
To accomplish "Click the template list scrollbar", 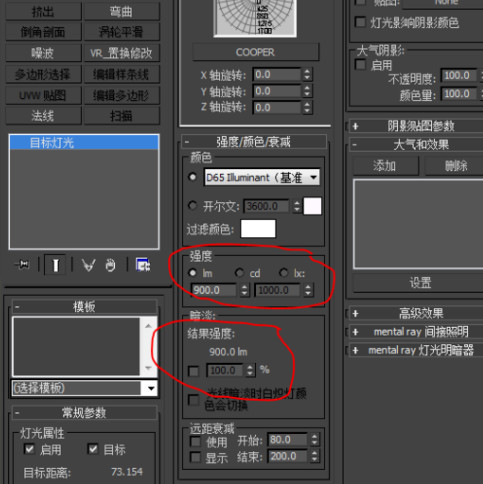I will (x=149, y=347).
